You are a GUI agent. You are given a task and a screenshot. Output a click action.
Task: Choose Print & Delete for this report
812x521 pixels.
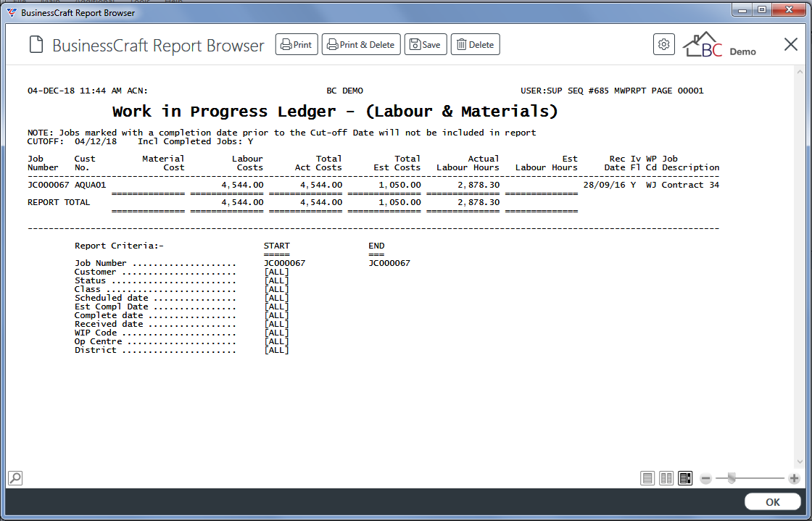[x=361, y=44]
